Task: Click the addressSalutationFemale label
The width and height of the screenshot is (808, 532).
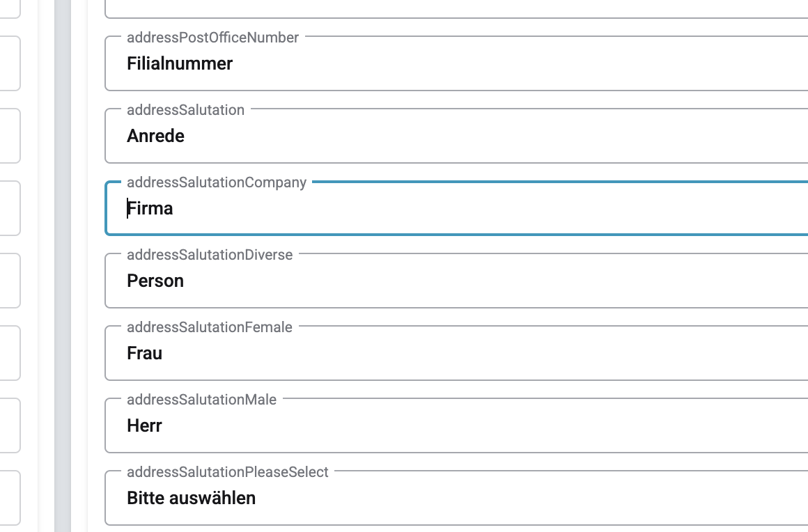Action: [x=209, y=327]
